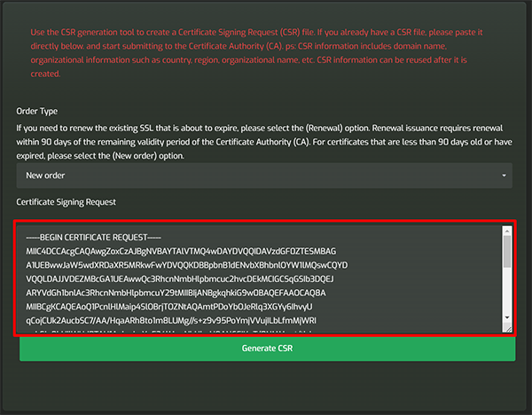Click the CSR textarea scrollbar thumb
532x415 pixels.
507,252
